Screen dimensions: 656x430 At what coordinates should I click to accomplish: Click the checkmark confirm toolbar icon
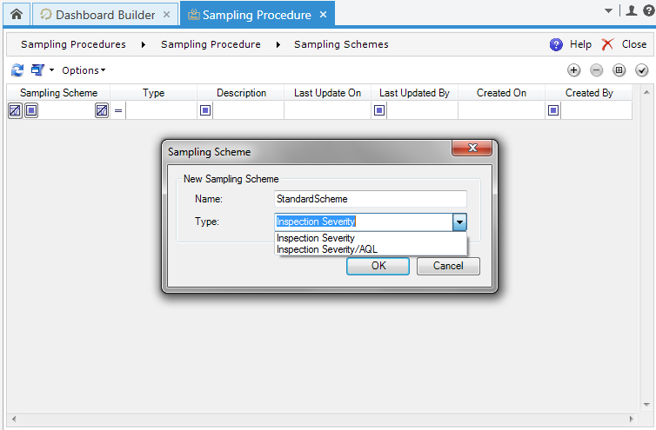pyautogui.click(x=641, y=70)
